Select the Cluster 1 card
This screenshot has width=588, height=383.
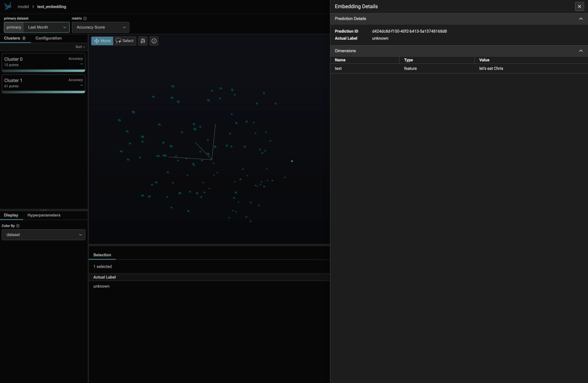pyautogui.click(x=44, y=84)
